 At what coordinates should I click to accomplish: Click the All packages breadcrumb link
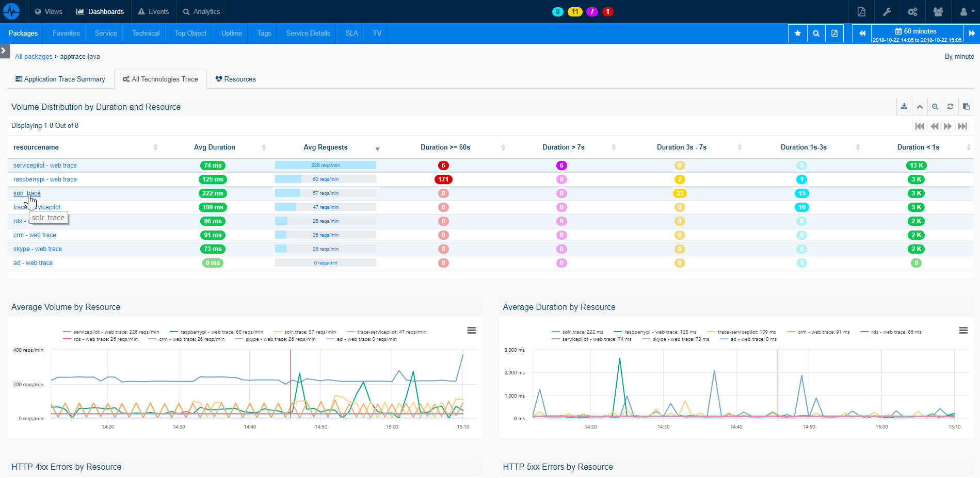pyautogui.click(x=34, y=57)
